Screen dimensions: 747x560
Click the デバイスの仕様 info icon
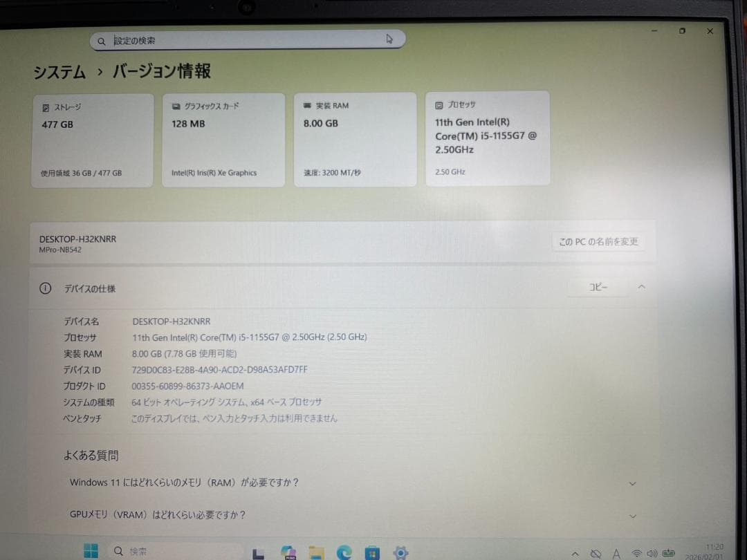[44, 288]
